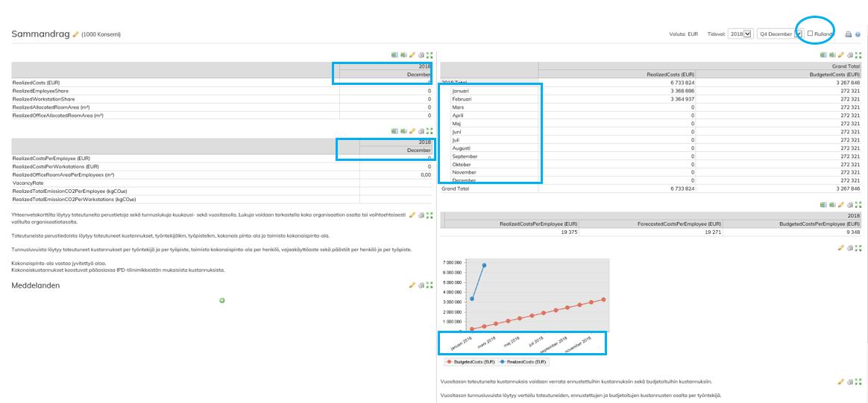The image size is (868, 403).
Task: Edit the Meddelanden section with its pencil icon
Action: click(x=412, y=285)
